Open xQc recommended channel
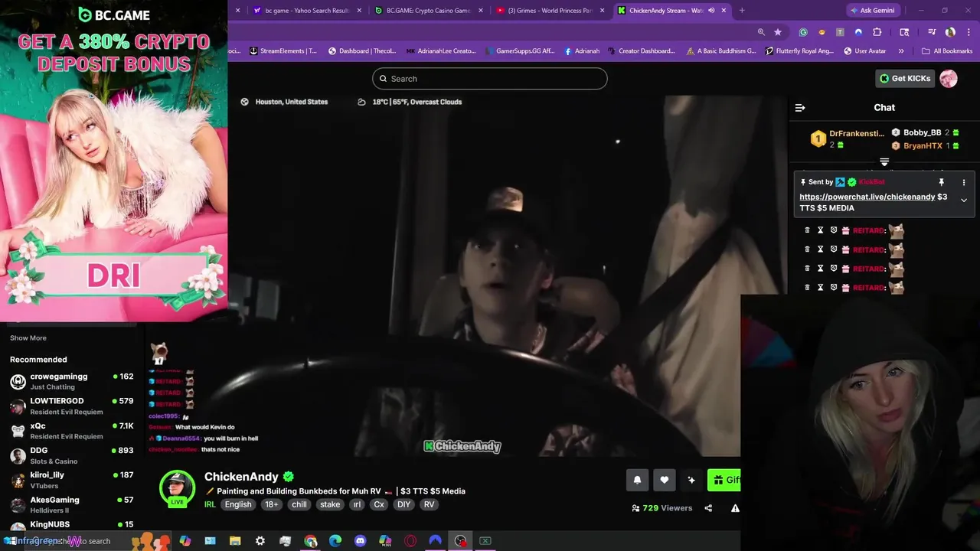980x551 pixels. coord(72,430)
